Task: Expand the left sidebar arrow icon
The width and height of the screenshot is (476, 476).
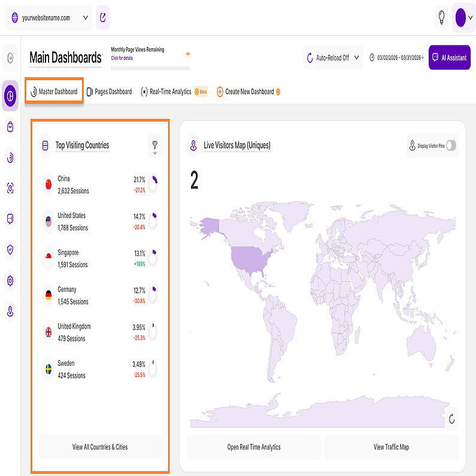Action: click(10, 58)
